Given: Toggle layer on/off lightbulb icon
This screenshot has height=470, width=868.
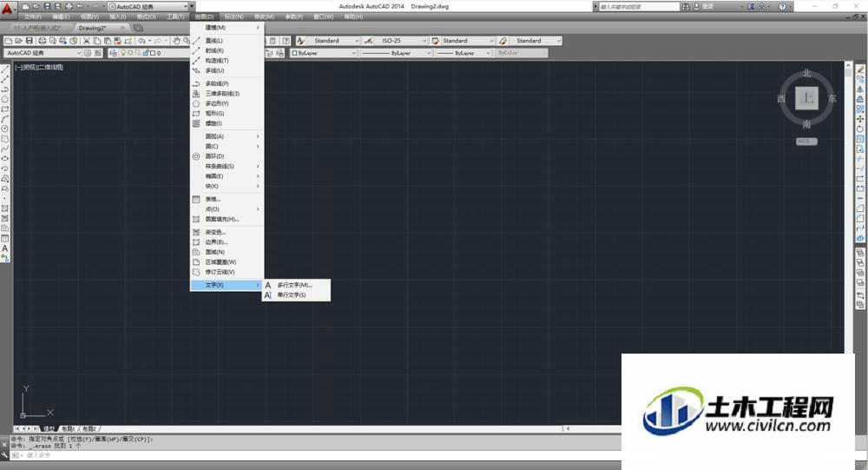Looking at the screenshot, I should tap(123, 53).
